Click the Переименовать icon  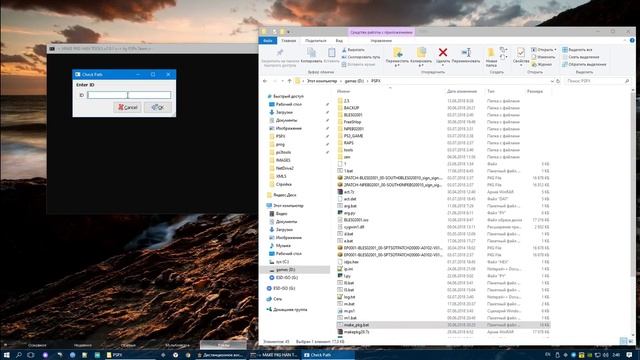tap(466, 53)
